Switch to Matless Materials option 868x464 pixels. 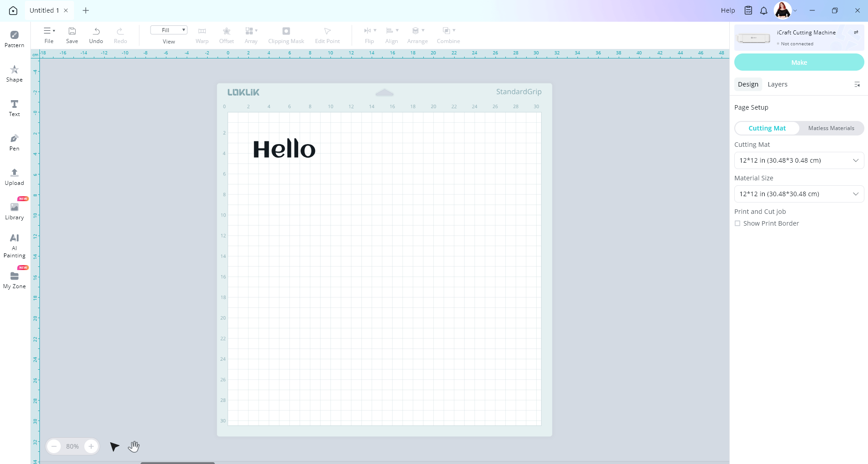click(x=831, y=128)
